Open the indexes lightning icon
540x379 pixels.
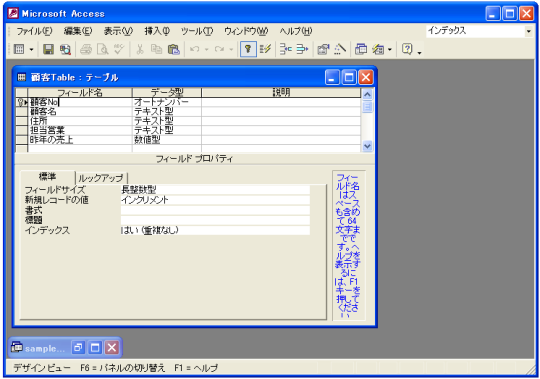click(265, 50)
